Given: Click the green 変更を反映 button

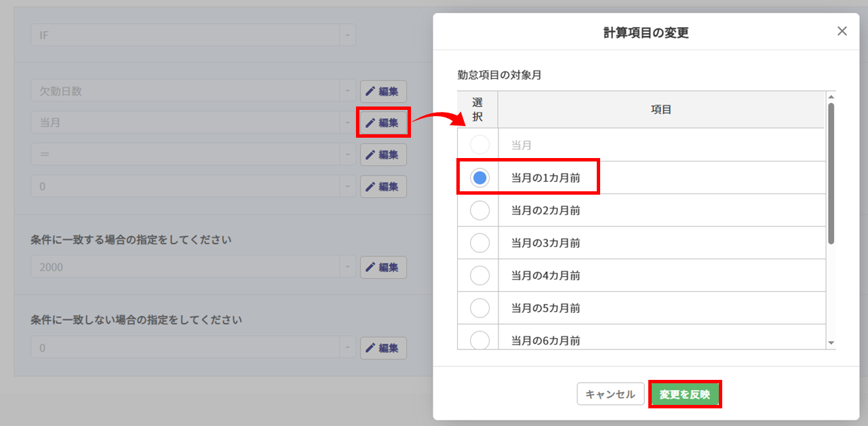Looking at the screenshot, I should click(685, 394).
